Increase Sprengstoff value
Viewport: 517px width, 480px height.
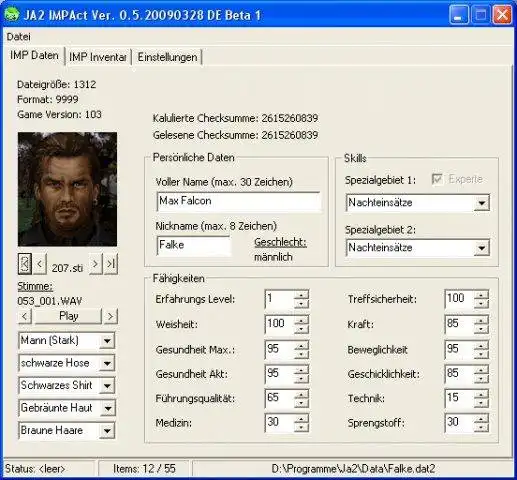tap(481, 419)
